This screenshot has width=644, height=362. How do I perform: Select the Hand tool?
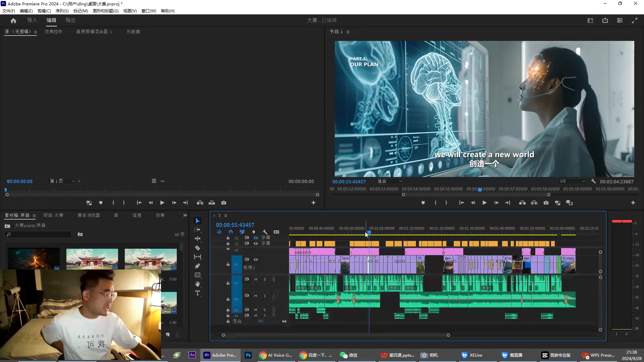pos(198,284)
